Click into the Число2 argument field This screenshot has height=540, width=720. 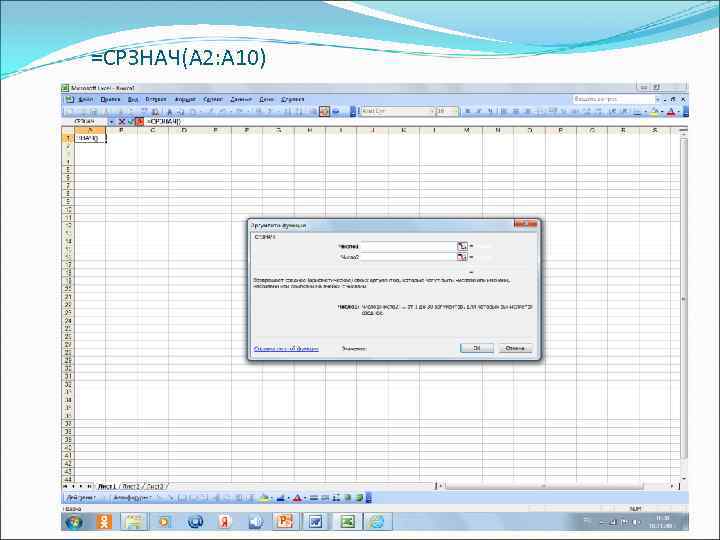pyautogui.click(x=410, y=257)
